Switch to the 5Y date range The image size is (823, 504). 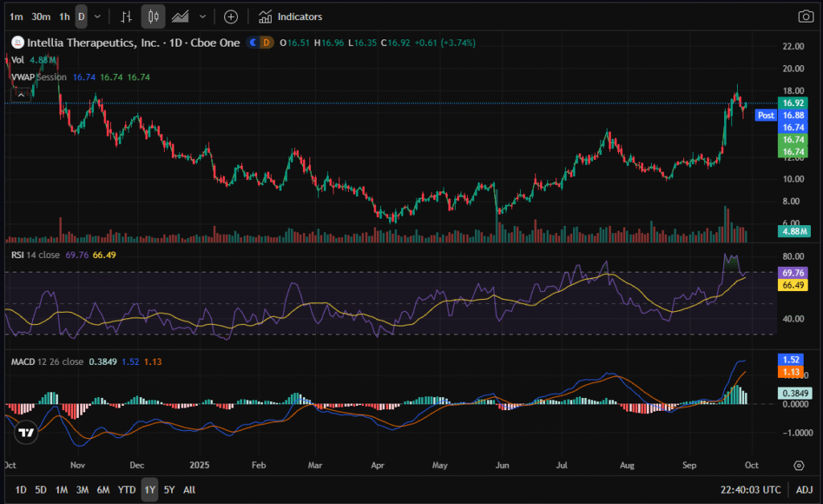[169, 490]
